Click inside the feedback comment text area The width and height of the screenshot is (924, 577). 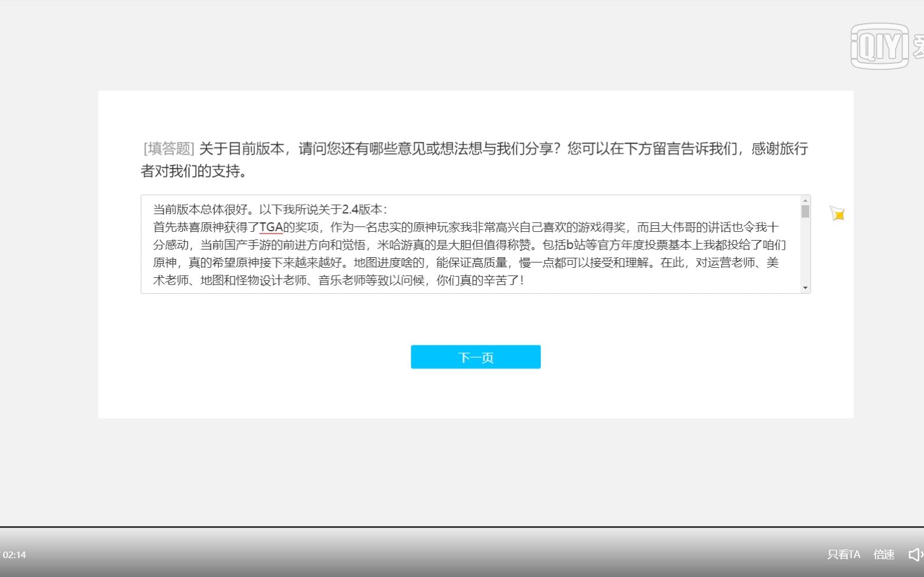click(x=475, y=244)
